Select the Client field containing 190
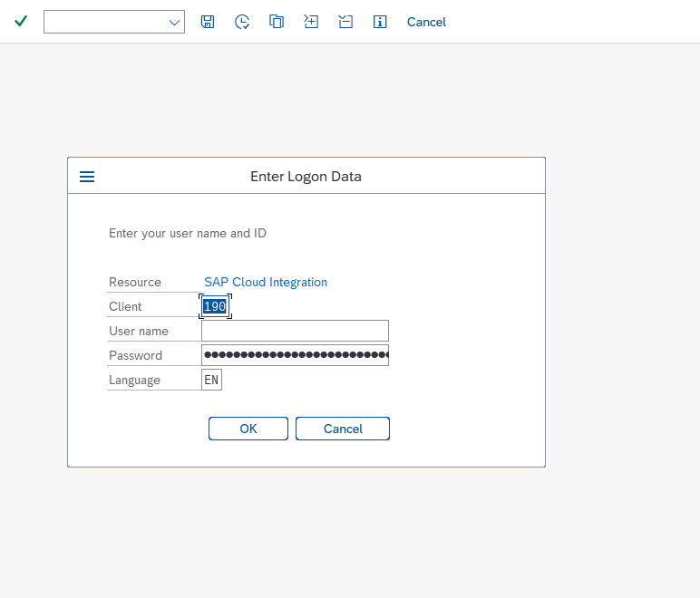 pos(215,306)
